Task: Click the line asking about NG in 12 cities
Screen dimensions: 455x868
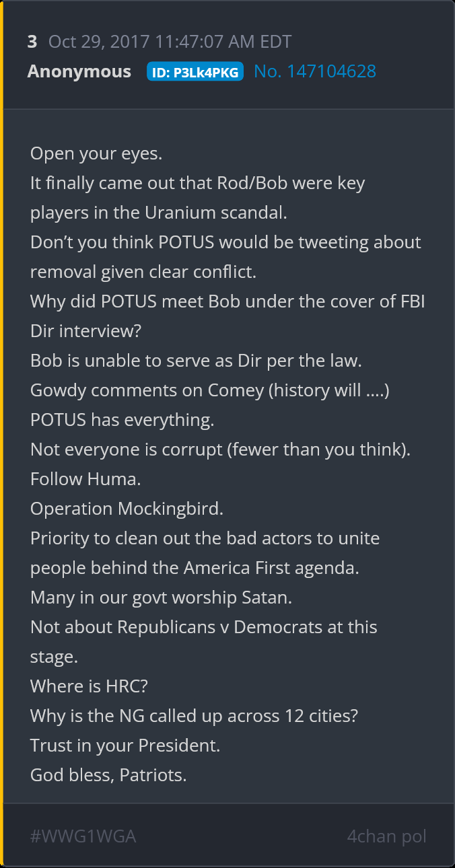Action: (x=194, y=716)
